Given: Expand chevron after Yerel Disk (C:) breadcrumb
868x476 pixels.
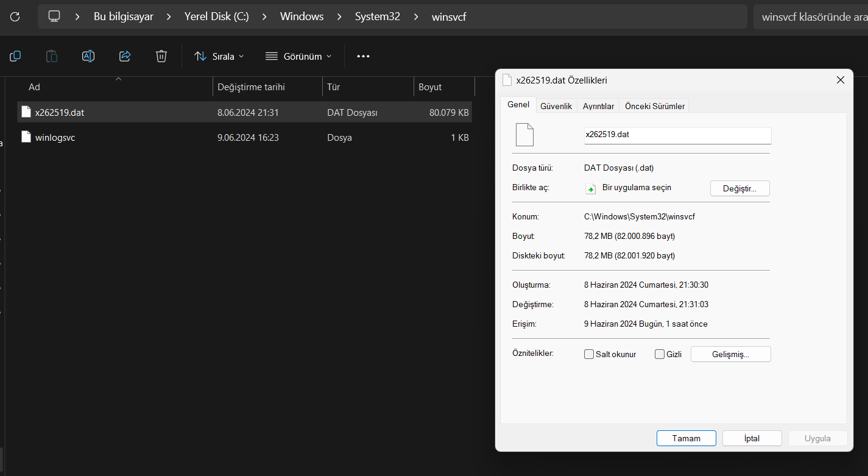Looking at the screenshot, I should [264, 16].
